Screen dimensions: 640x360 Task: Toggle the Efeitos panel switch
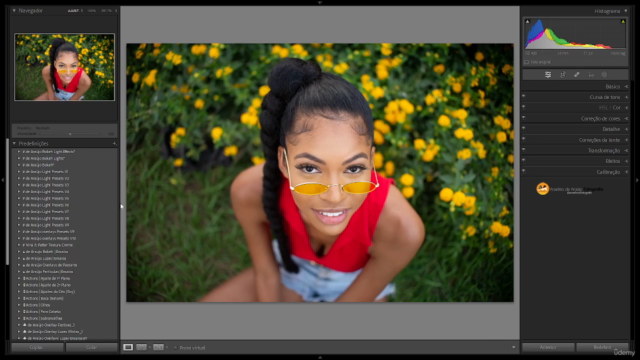[x=524, y=160]
